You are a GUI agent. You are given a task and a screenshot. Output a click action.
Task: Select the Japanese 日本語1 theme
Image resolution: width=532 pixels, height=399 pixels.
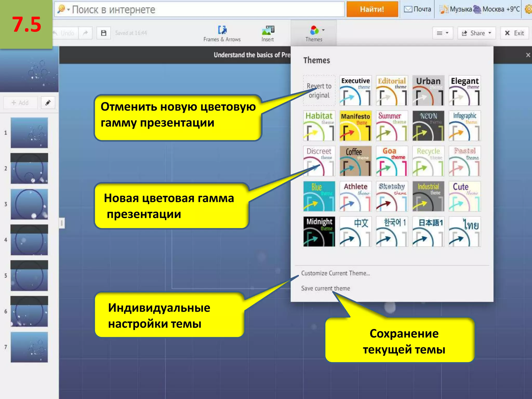428,232
